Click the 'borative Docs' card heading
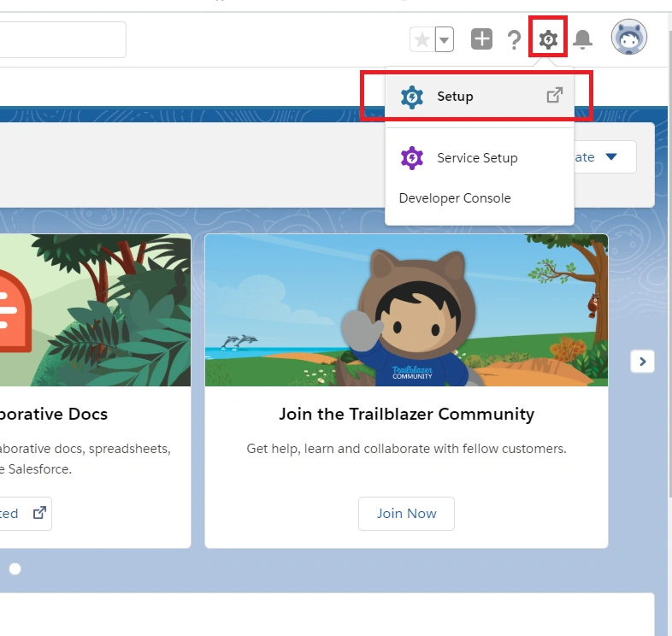Viewport: 672px width, 636px height. (x=54, y=414)
